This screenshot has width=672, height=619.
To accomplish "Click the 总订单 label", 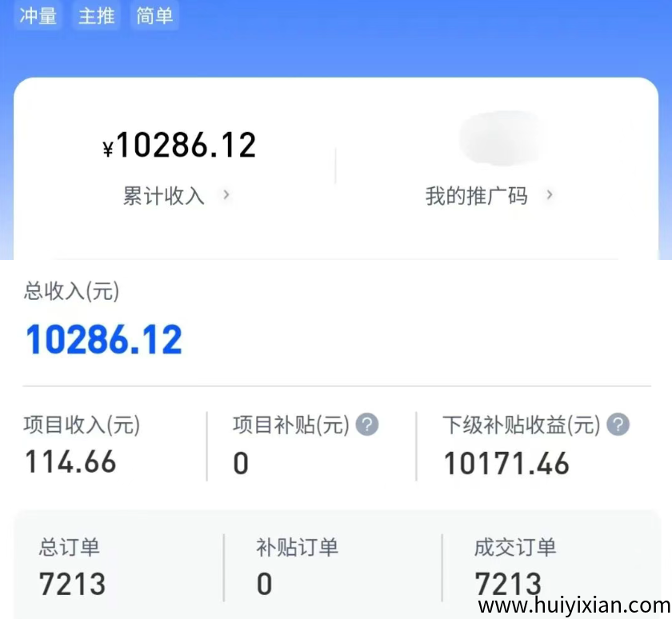I will pyautogui.click(x=70, y=548).
